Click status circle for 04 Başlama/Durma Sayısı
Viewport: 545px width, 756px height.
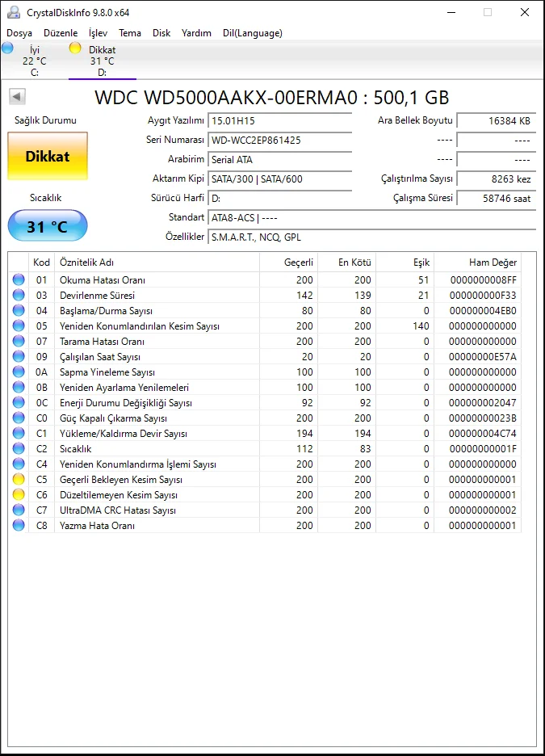(x=19, y=310)
